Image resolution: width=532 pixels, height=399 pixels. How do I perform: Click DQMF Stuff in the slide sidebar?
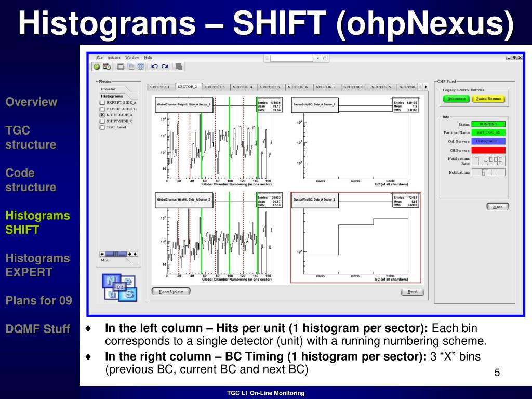click(x=38, y=328)
